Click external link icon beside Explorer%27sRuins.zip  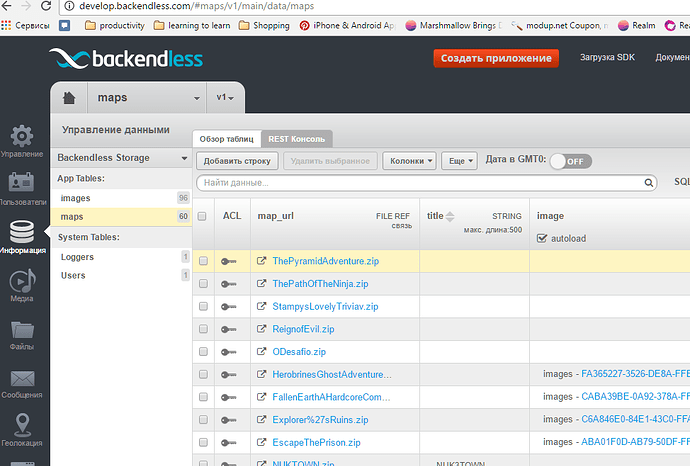(261, 419)
